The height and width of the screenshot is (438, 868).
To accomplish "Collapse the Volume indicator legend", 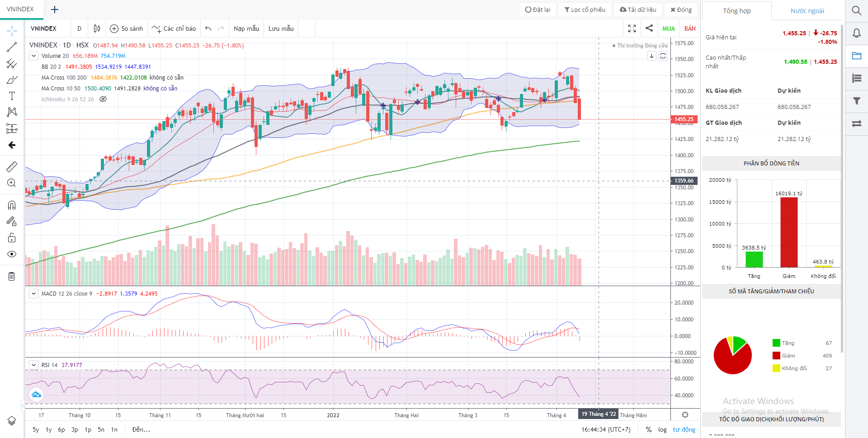I will pos(33,56).
